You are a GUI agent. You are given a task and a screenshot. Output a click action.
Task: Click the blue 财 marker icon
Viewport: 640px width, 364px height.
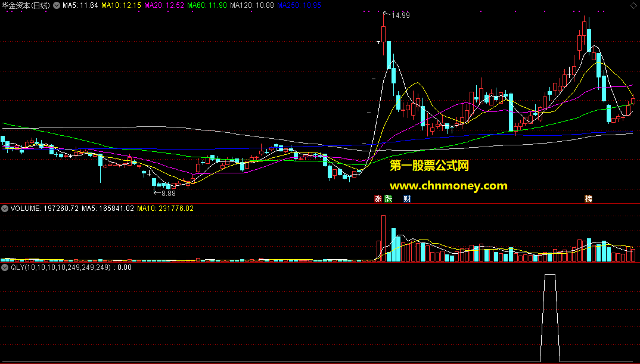(x=407, y=199)
